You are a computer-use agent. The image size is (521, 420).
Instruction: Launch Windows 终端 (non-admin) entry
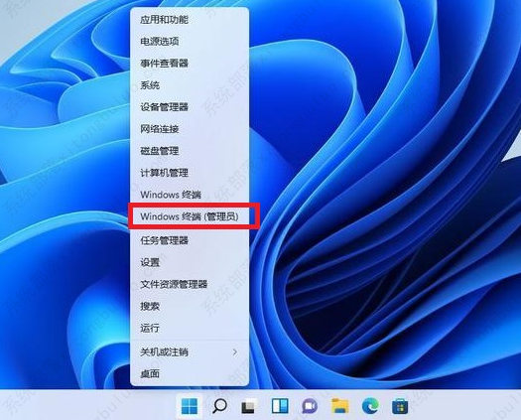(x=190, y=195)
